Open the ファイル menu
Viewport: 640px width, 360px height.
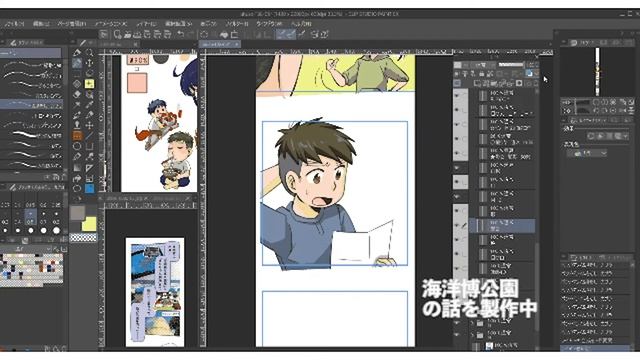(x=14, y=24)
